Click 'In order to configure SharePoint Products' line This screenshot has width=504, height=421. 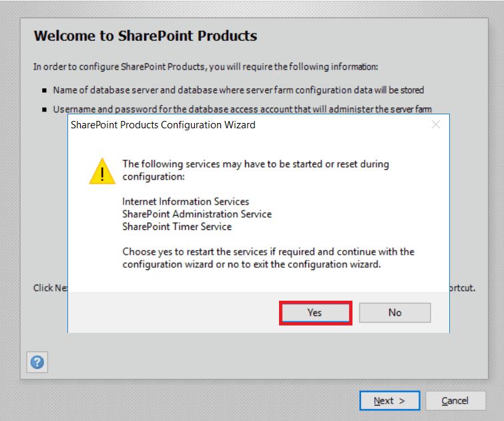[206, 67]
